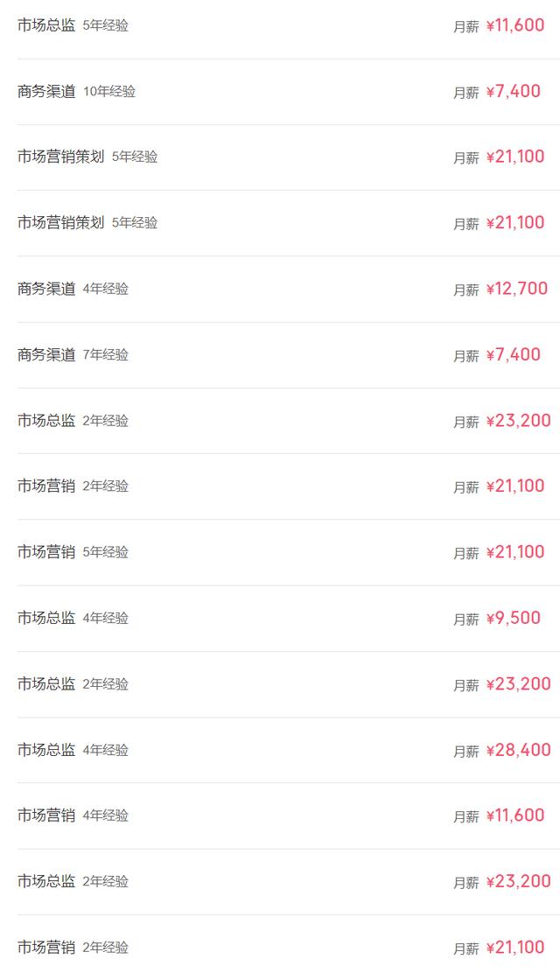Click 月薪 label beside ¥28,400
Screen dimensions: 560x973
coord(465,751)
